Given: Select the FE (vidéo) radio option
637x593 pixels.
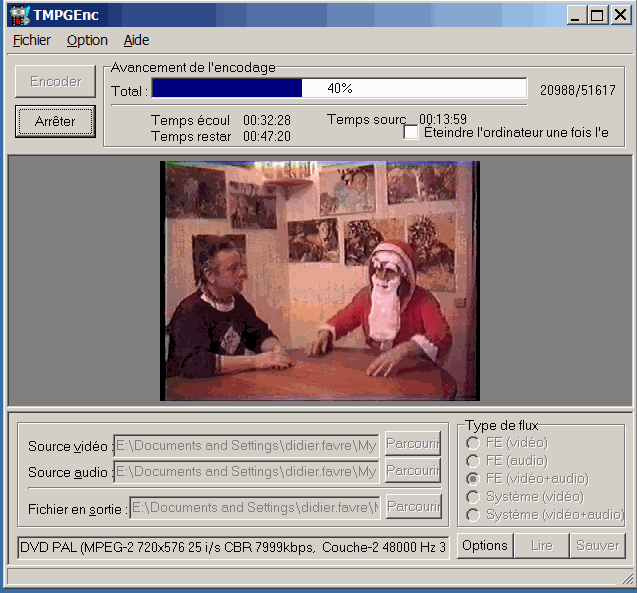Looking at the screenshot, I should [x=473, y=443].
